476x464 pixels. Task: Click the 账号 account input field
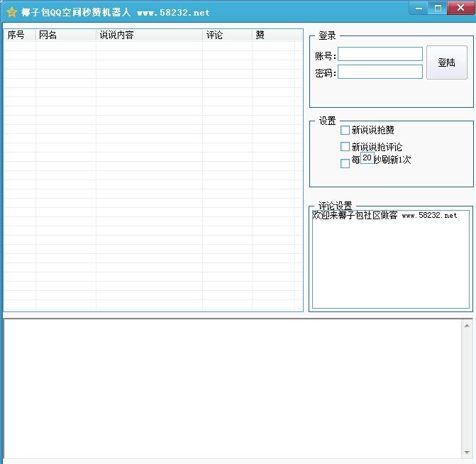point(380,55)
